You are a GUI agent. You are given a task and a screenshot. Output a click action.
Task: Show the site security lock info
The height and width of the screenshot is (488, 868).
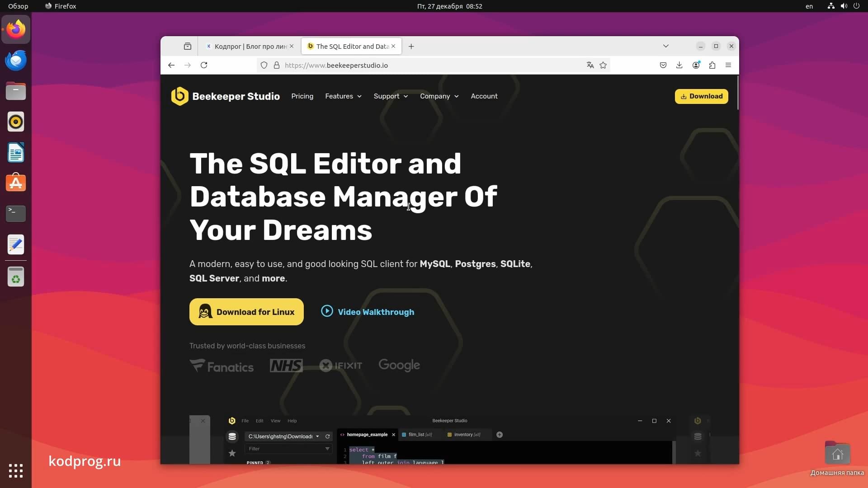click(x=277, y=65)
